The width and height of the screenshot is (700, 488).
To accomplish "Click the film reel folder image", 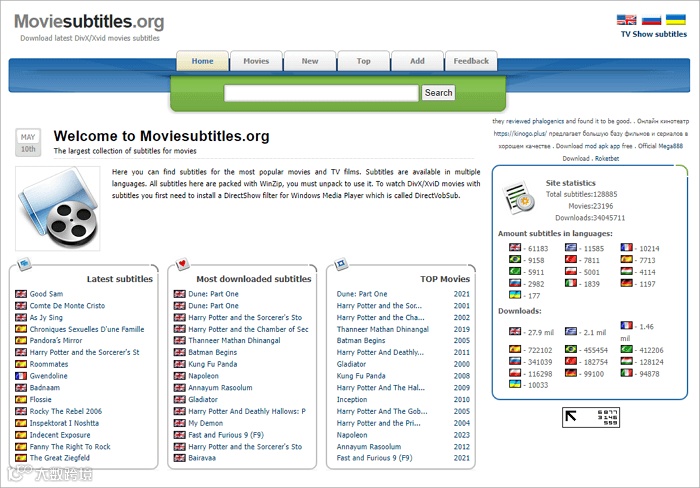I will tap(58, 209).
